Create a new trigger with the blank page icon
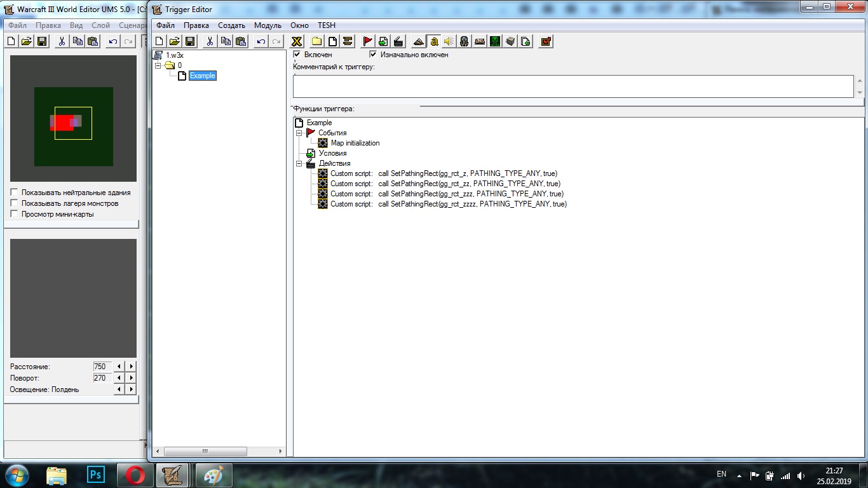Viewport: 868px width, 488px height. 332,41
